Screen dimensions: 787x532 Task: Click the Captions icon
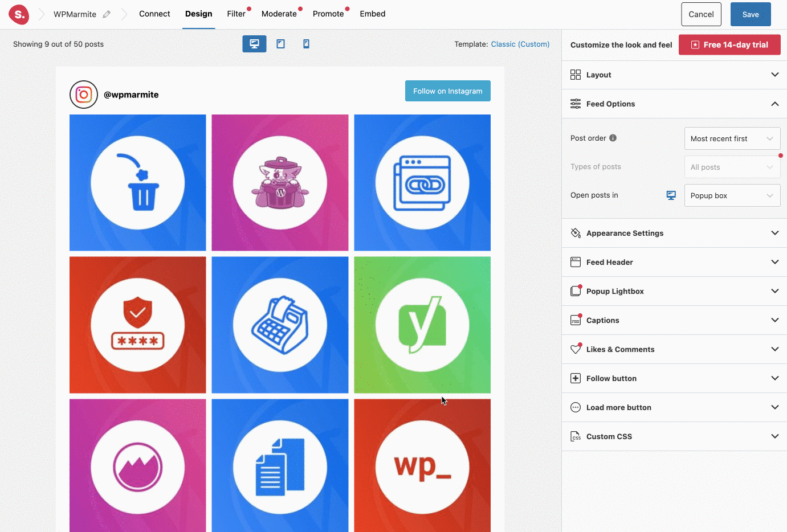[x=576, y=320]
